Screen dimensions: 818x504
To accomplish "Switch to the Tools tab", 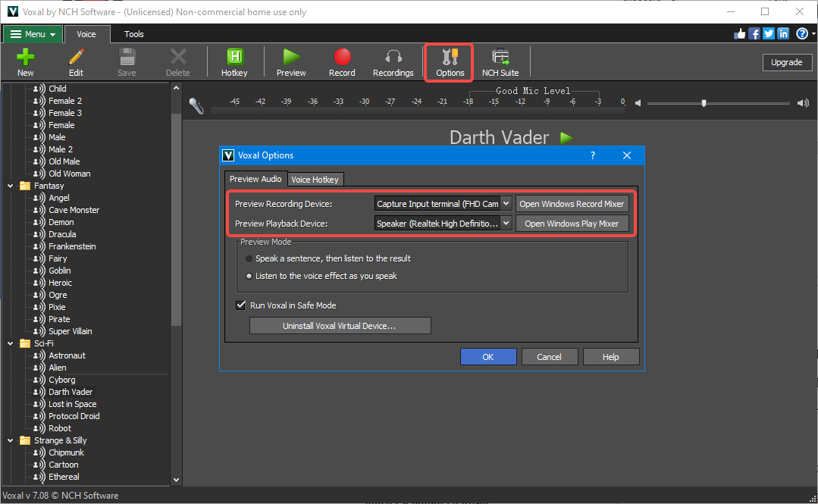I will [134, 34].
